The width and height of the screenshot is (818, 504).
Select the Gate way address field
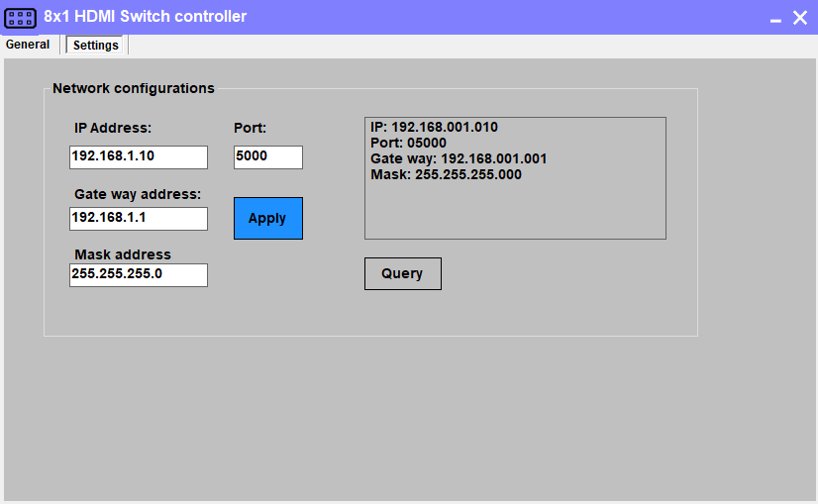[x=139, y=218]
